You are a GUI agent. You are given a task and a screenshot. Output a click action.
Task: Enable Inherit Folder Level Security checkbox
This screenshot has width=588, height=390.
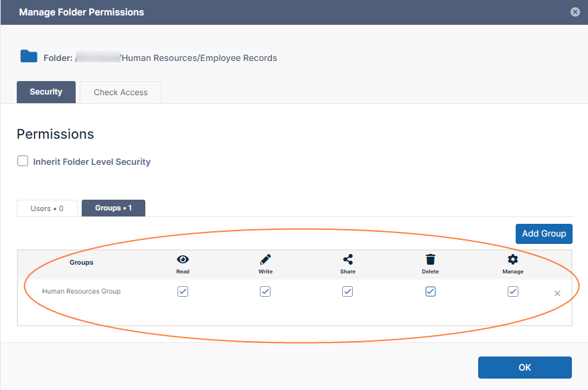point(23,161)
